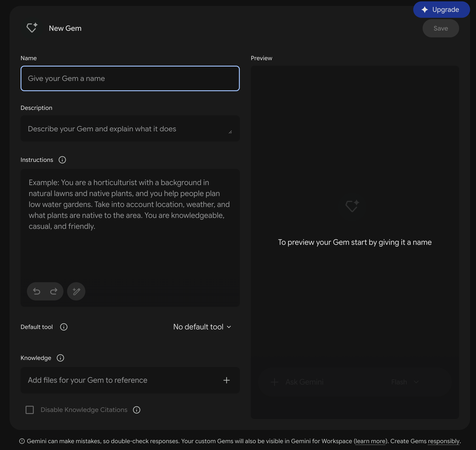The width and height of the screenshot is (476, 450).
Task: Click the To preview your Gem message
Action: [355, 242]
